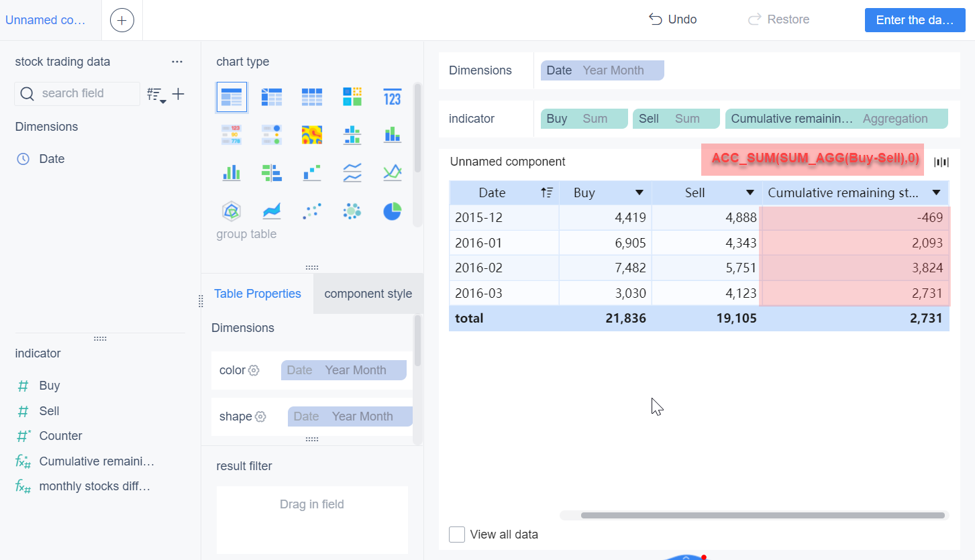Select the monthly stocks difference field
This screenshot has width=975, height=560.
(95, 486)
